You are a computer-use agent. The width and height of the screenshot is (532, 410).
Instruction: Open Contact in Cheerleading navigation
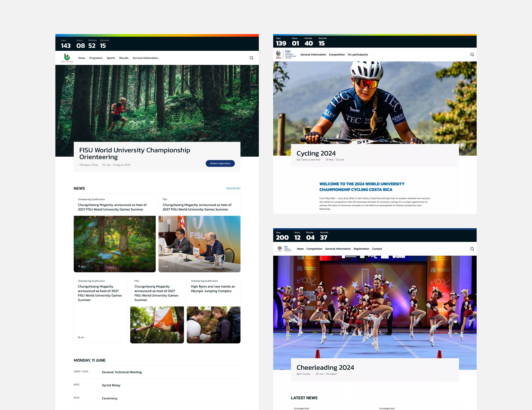click(x=377, y=249)
